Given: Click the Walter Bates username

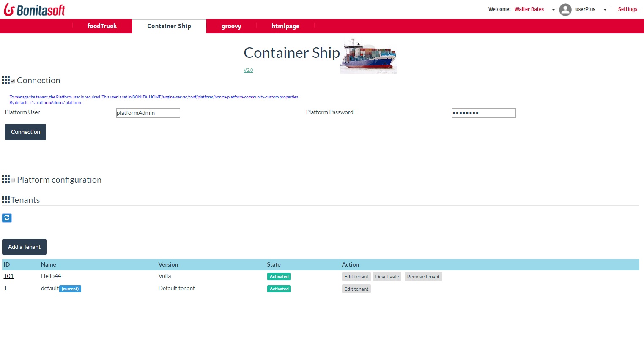Looking at the screenshot, I should pyautogui.click(x=529, y=9).
